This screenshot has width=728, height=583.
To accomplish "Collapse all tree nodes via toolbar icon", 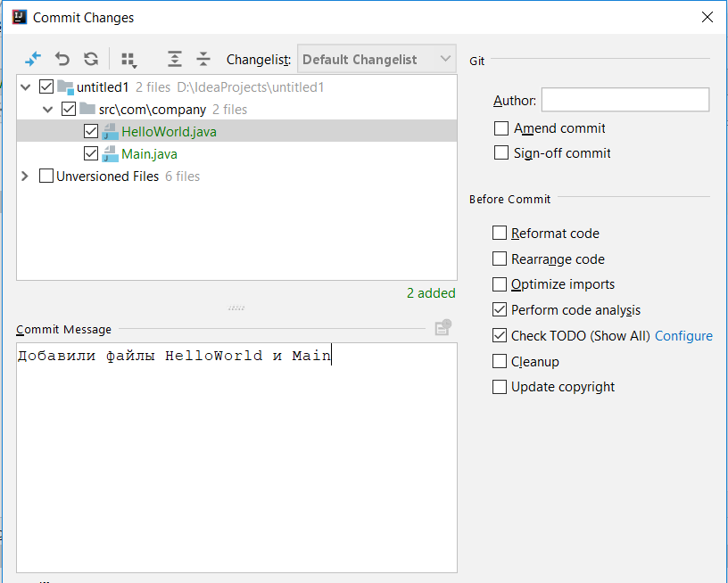I will click(203, 59).
